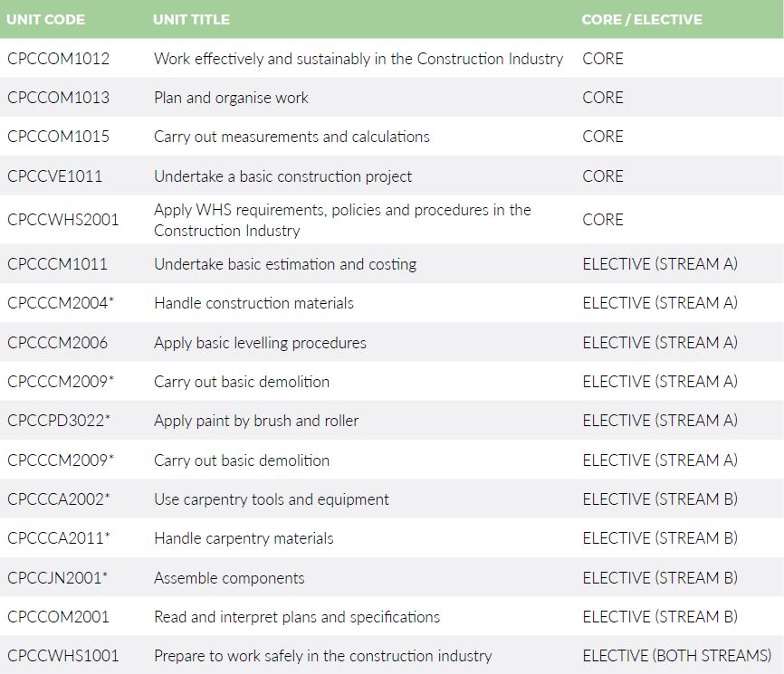784x674 pixels.
Task: Click the 'Assemble components' unit title
Action: coord(229,578)
